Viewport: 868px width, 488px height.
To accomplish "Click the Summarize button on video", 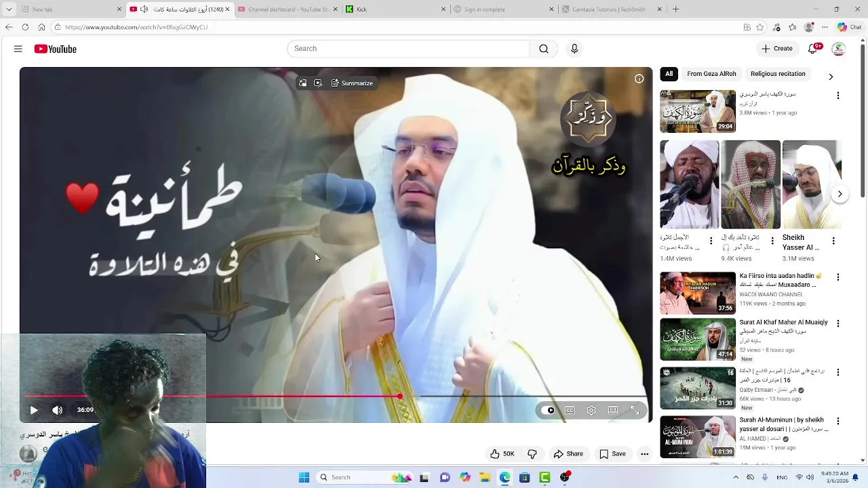I will tap(353, 83).
